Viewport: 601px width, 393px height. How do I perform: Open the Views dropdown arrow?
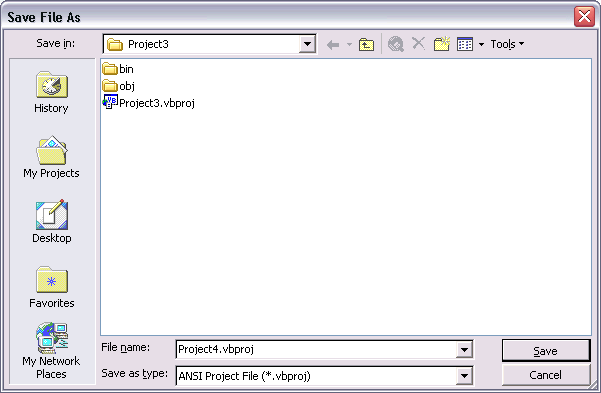click(481, 44)
